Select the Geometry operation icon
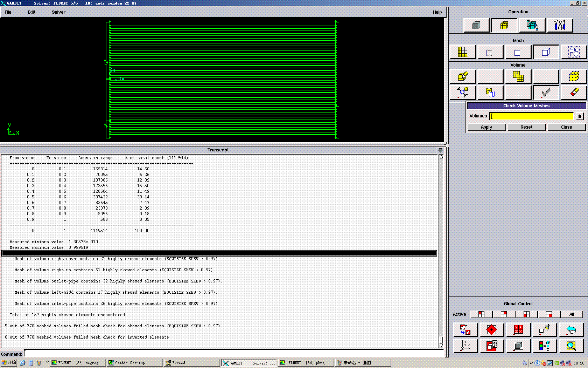 click(x=476, y=25)
